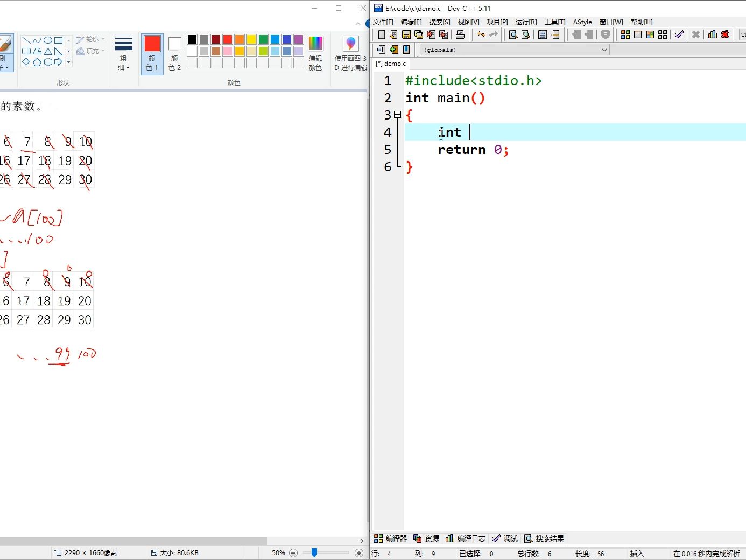The height and width of the screenshot is (560, 746).
Task: Select the line shape in Paint
Action: [26, 40]
